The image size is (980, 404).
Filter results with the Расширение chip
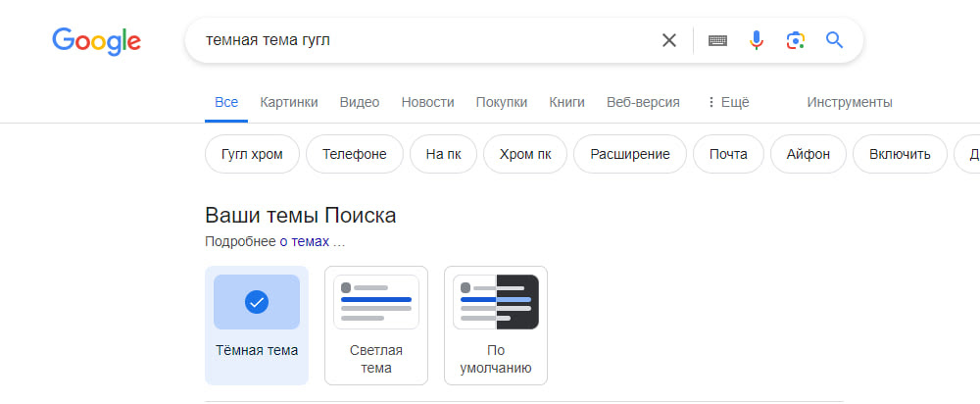630,154
